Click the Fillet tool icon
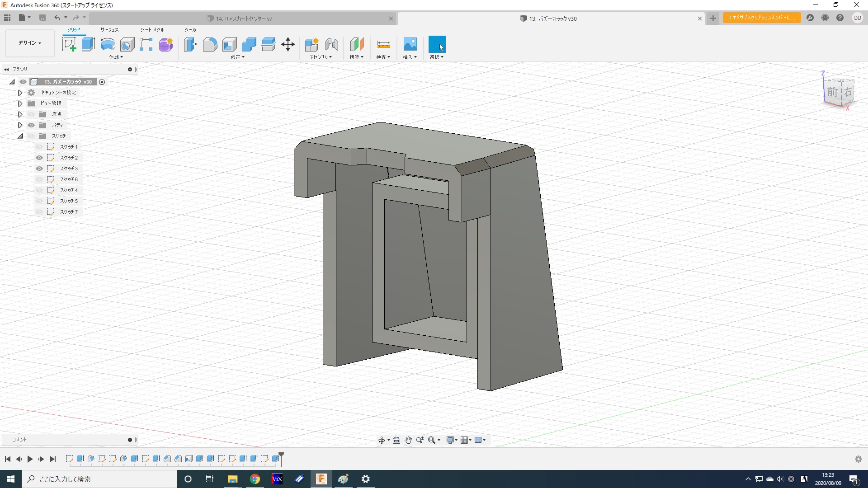The width and height of the screenshot is (868, 488). [210, 44]
